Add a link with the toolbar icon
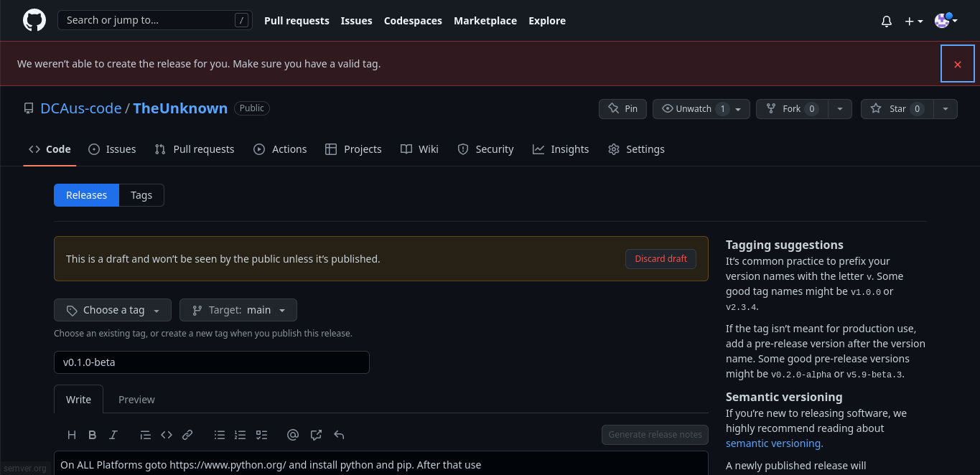The image size is (980, 475). click(x=187, y=435)
